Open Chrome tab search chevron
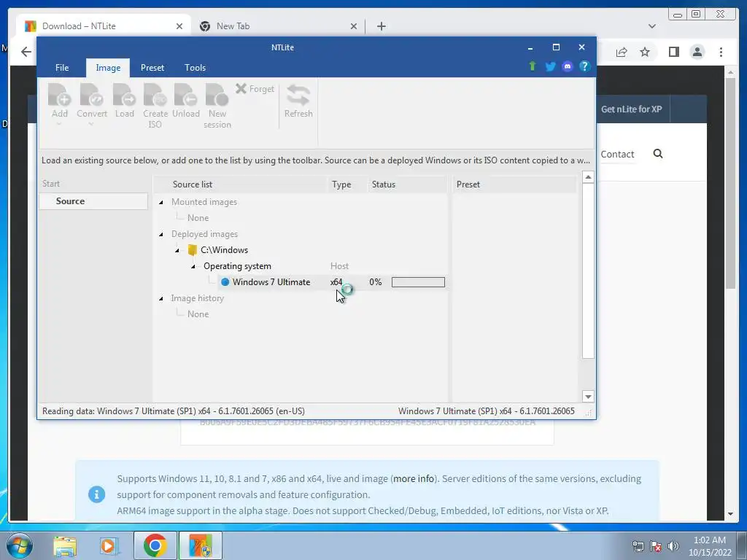 pos(651,26)
